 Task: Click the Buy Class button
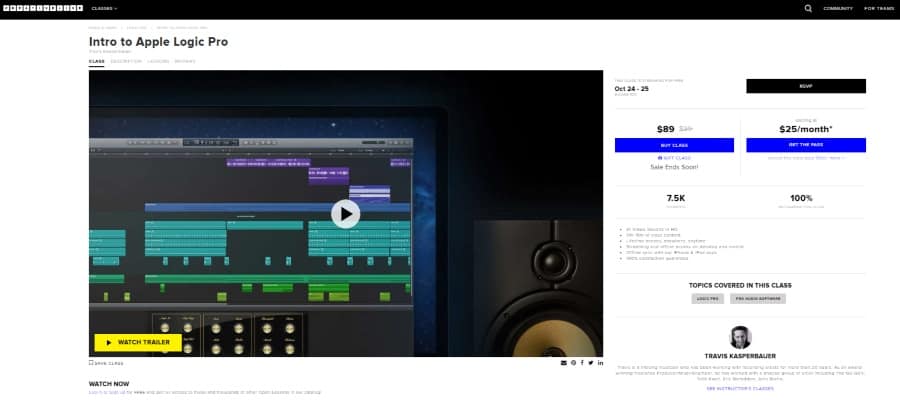674,145
